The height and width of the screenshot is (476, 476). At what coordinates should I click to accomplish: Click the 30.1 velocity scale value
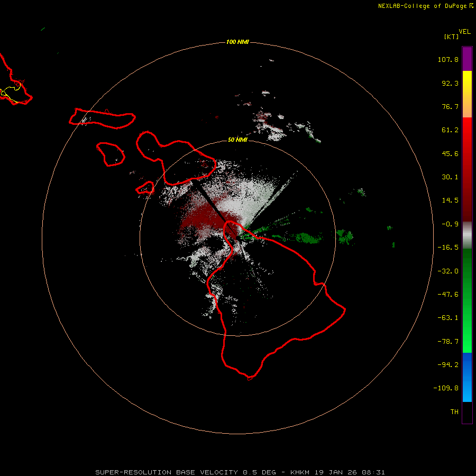450,177
